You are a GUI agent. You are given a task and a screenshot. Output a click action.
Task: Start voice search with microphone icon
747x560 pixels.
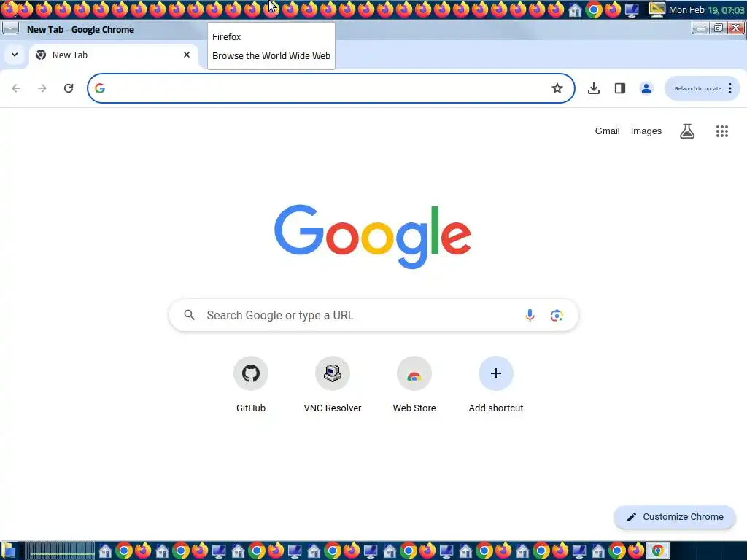tap(530, 315)
